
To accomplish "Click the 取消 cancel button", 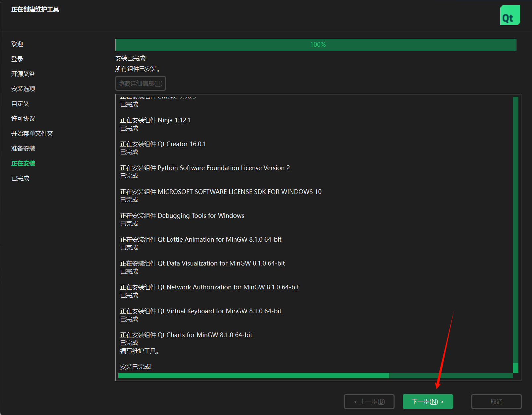I will pyautogui.click(x=496, y=401).
